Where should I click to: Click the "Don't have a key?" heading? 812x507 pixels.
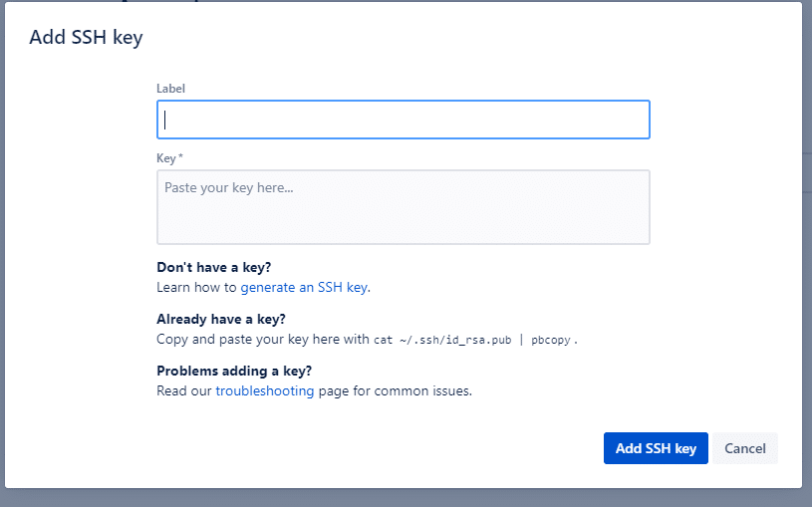click(213, 268)
